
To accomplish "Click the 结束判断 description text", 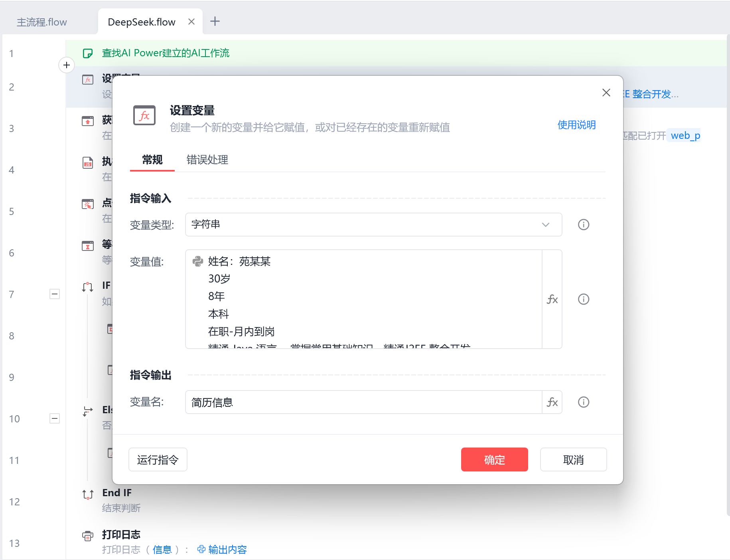I will [121, 508].
